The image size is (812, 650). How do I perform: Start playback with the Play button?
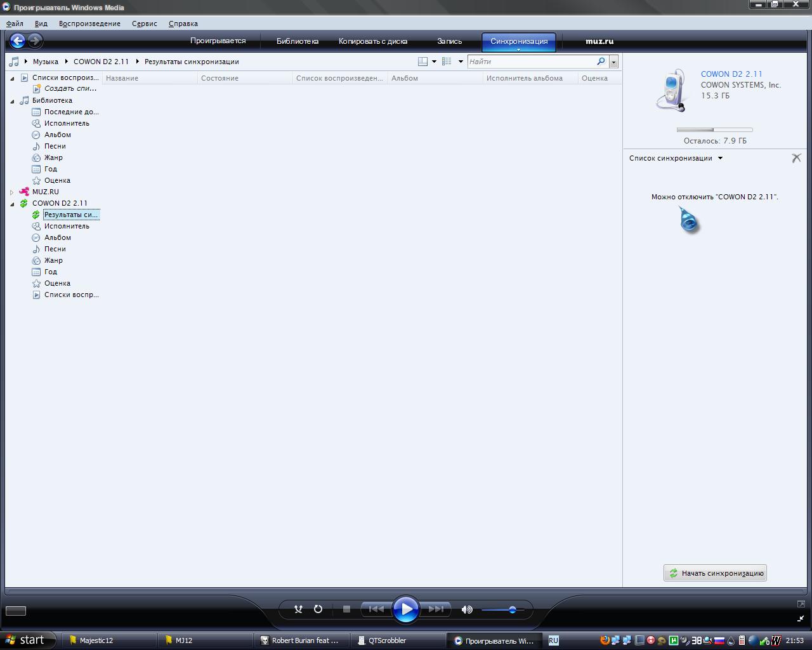tap(406, 609)
